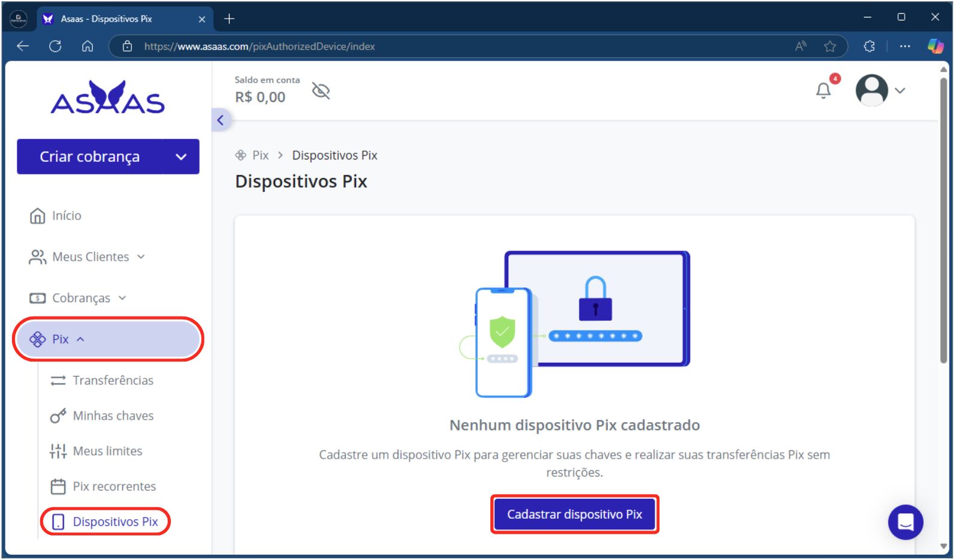The width and height of the screenshot is (955, 560).
Task: Open Meus limites submenu item
Action: pyautogui.click(x=97, y=451)
